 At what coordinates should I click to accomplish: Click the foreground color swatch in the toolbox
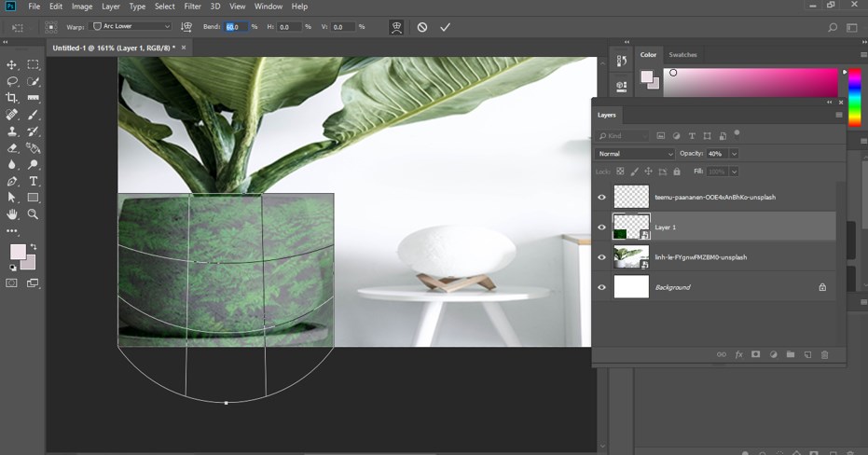[x=17, y=252]
